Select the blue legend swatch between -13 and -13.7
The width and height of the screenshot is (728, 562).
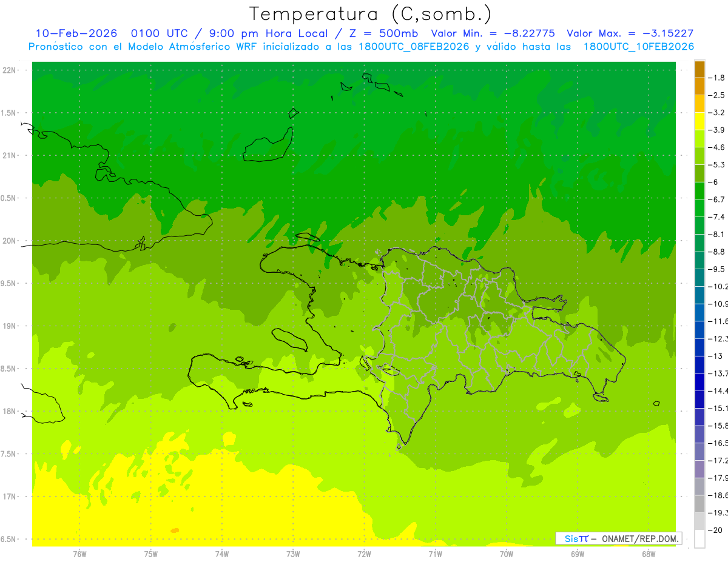699,365
